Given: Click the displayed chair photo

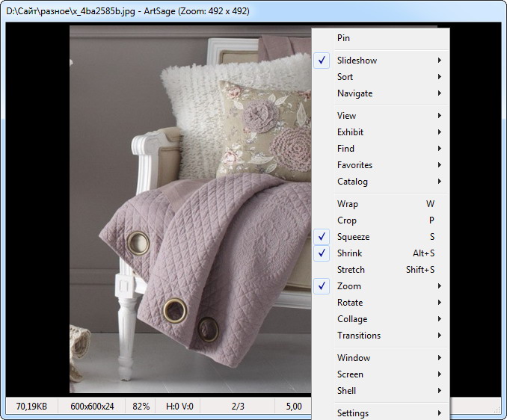Looking at the screenshot, I should pyautogui.click(x=191, y=209).
